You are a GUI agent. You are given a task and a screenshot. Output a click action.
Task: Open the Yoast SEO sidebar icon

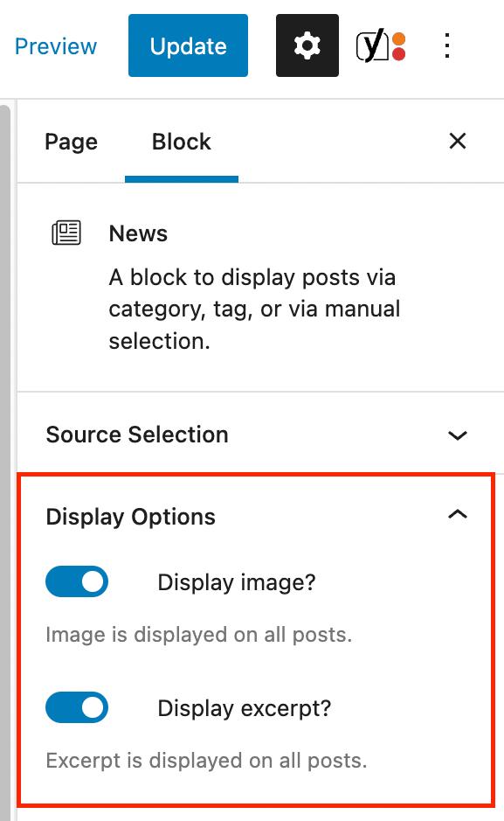[381, 46]
